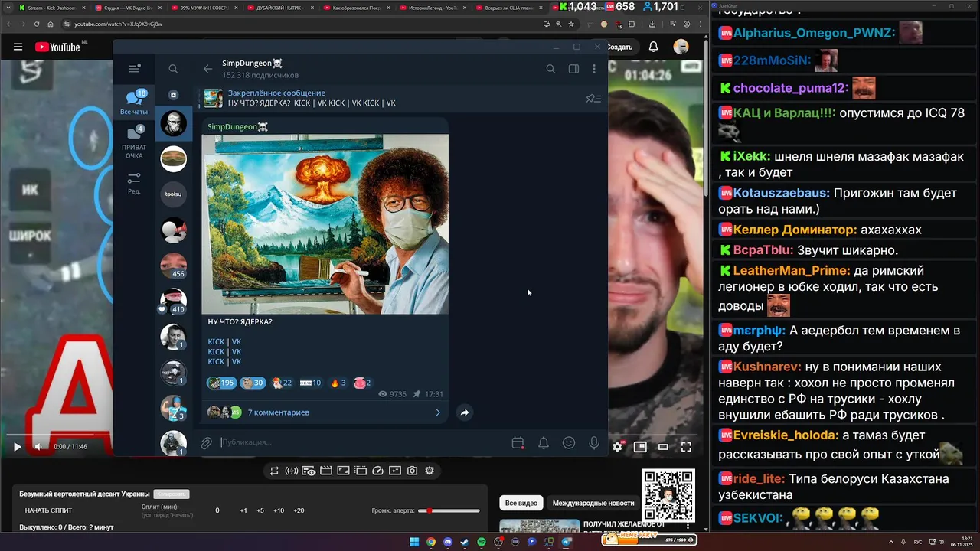Toggle silent broadcast bell icon
The image size is (980, 551).
point(544,442)
